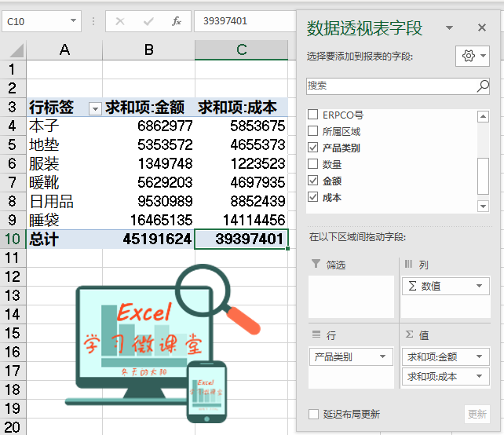Click the formula bar handle dots
504x435 pixels.
coord(93,21)
